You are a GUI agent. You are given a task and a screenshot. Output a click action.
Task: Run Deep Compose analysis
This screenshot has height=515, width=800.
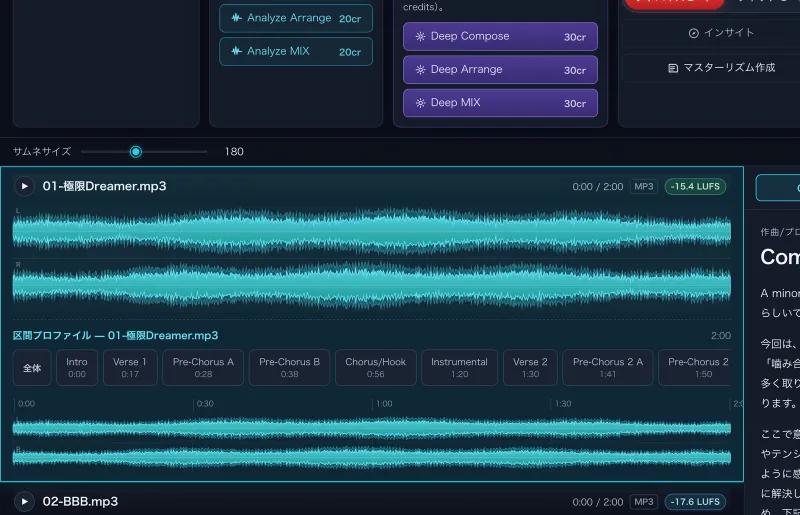click(x=500, y=36)
